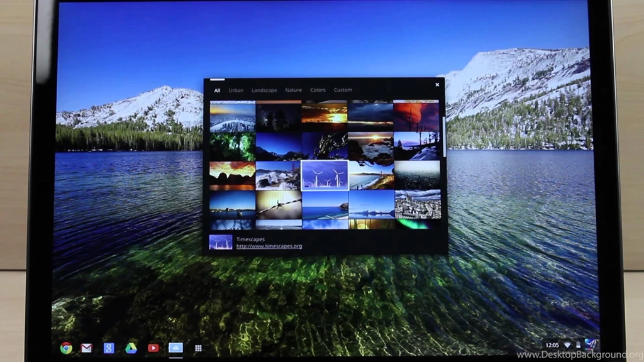Screen dimensions: 644x362
Task: Open Gmail from the shelf
Action: (86, 347)
